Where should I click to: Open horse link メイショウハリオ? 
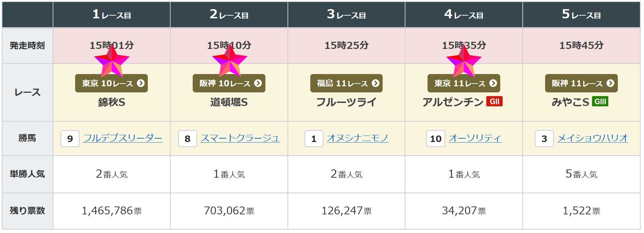(x=593, y=138)
